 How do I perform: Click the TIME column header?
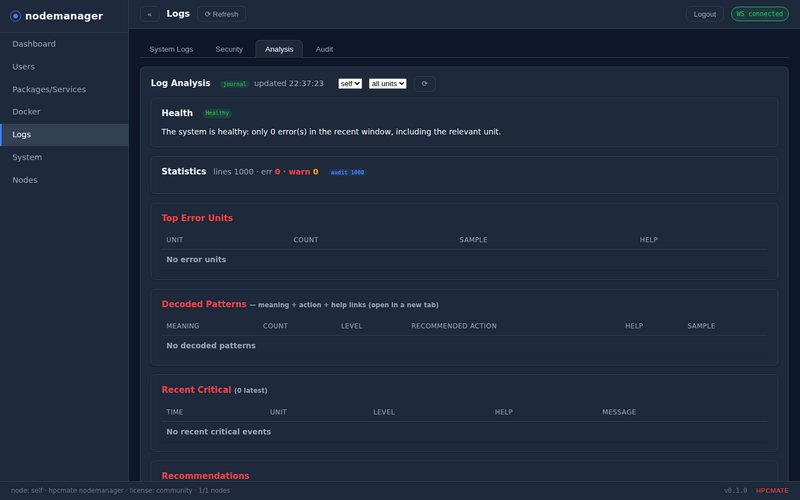pyautogui.click(x=174, y=412)
